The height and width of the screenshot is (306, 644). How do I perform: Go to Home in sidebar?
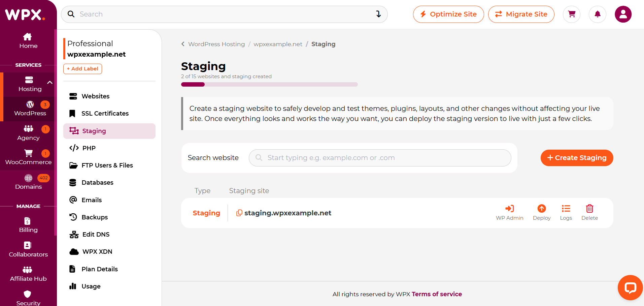click(28, 41)
